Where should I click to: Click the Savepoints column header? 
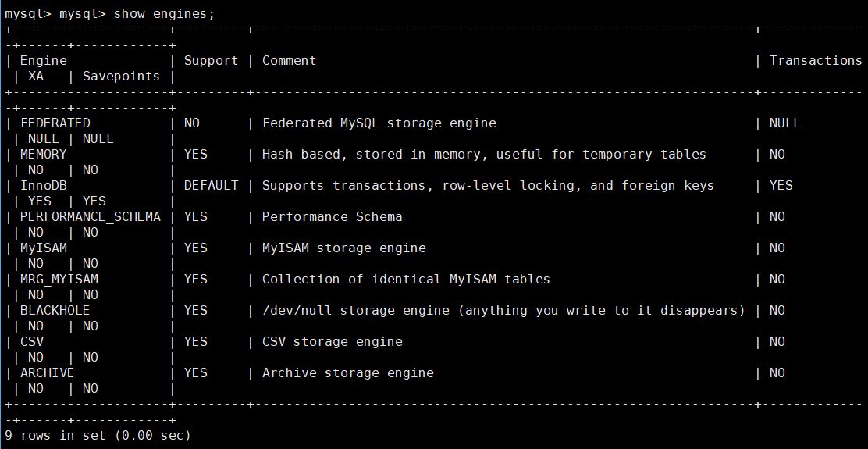[x=121, y=76]
